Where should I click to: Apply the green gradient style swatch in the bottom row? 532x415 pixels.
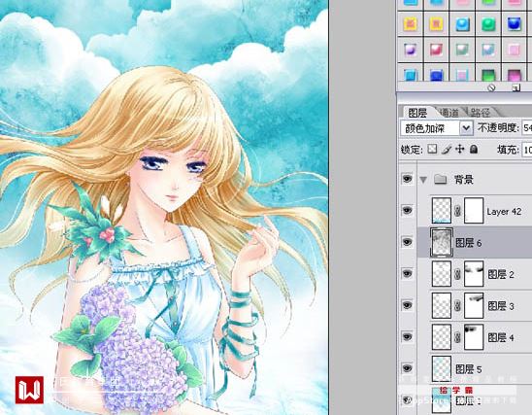pyautogui.click(x=488, y=75)
